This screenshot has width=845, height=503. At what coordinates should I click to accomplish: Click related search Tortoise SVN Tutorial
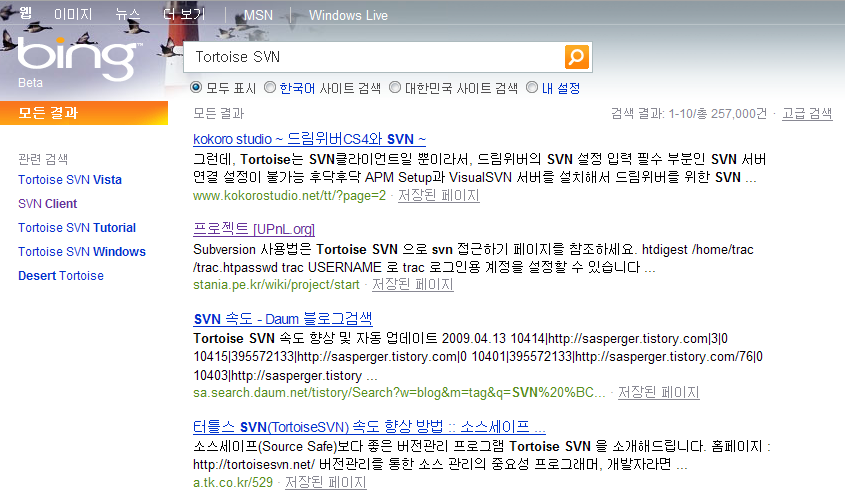click(77, 228)
